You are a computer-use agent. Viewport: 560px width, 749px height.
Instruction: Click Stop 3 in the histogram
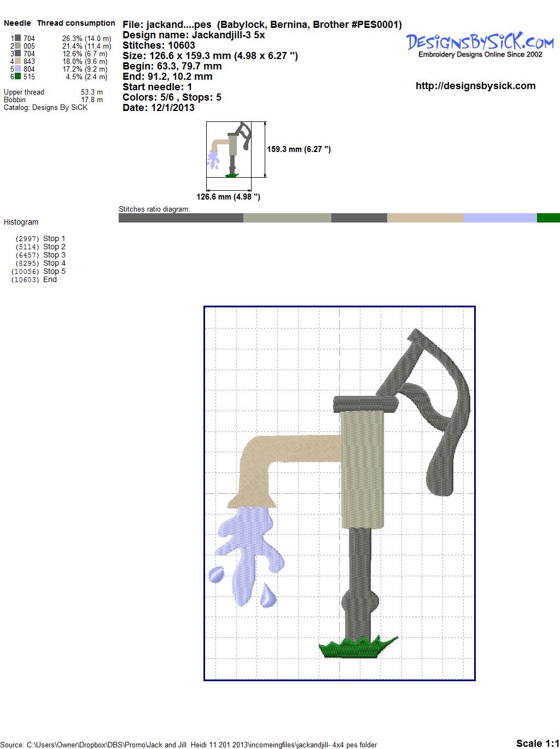pos(54,255)
